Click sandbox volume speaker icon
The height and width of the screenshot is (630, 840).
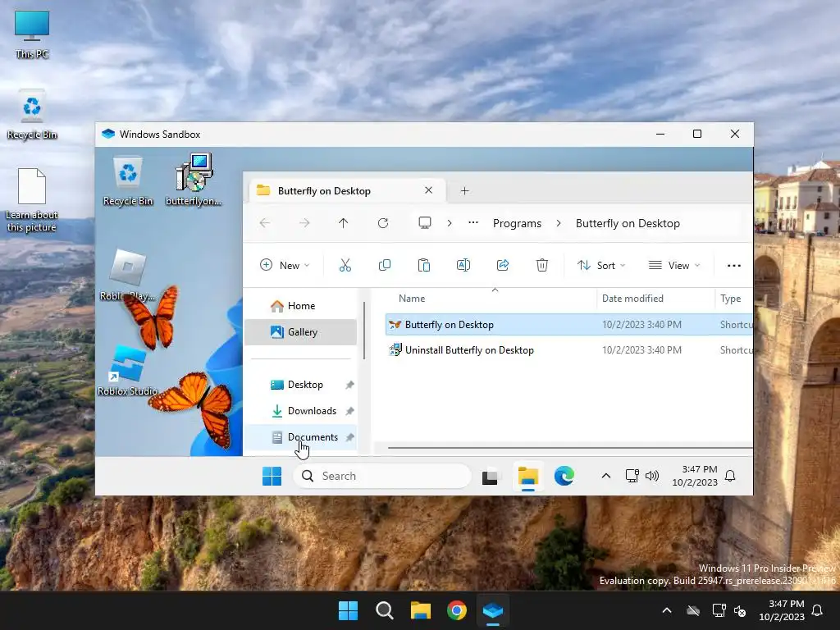point(652,476)
